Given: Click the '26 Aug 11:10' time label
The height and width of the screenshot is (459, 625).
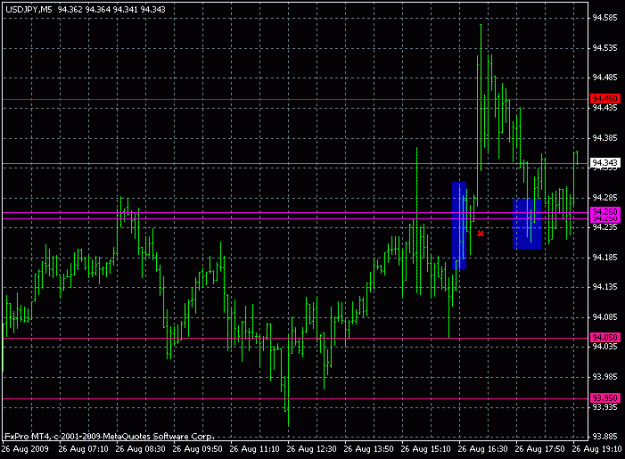Looking at the screenshot, I should [x=254, y=449].
